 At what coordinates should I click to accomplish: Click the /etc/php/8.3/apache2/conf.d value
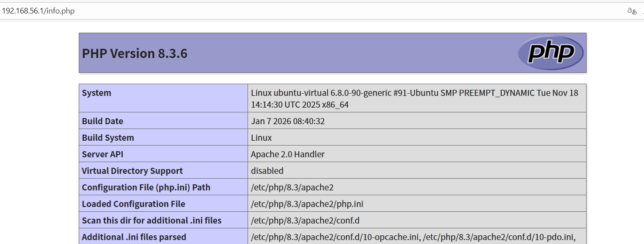coord(305,220)
